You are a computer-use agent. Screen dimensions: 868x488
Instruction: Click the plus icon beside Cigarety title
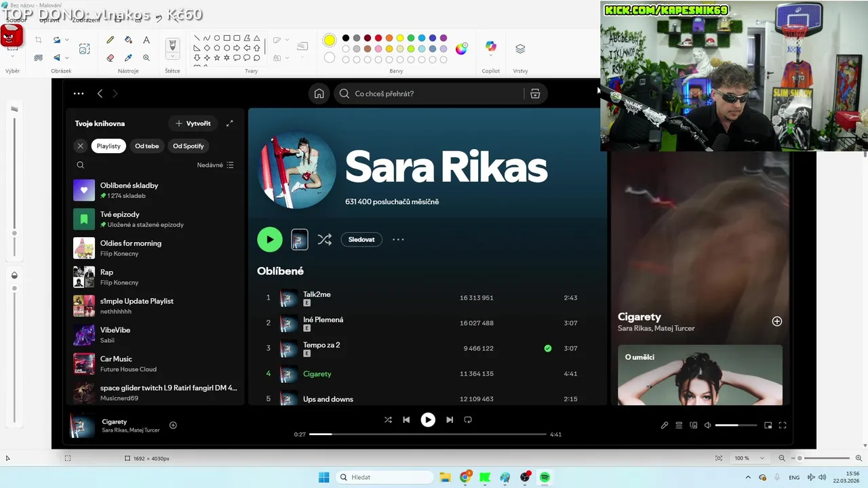pos(777,321)
